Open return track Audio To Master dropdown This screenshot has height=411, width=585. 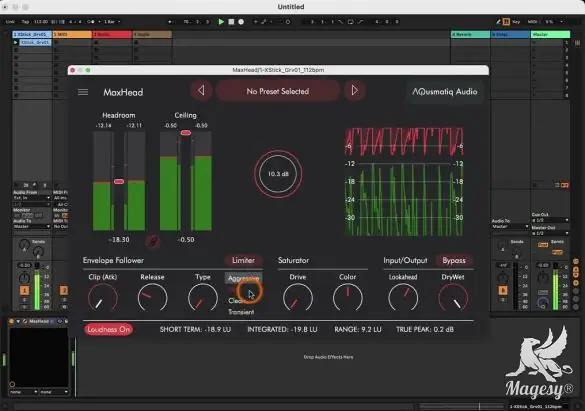coord(510,226)
